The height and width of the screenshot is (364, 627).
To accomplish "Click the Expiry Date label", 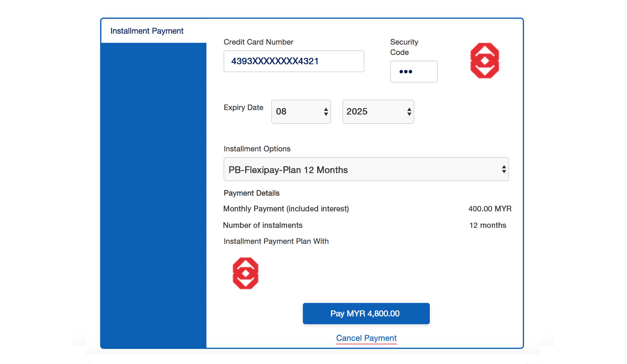I will pyautogui.click(x=243, y=107).
